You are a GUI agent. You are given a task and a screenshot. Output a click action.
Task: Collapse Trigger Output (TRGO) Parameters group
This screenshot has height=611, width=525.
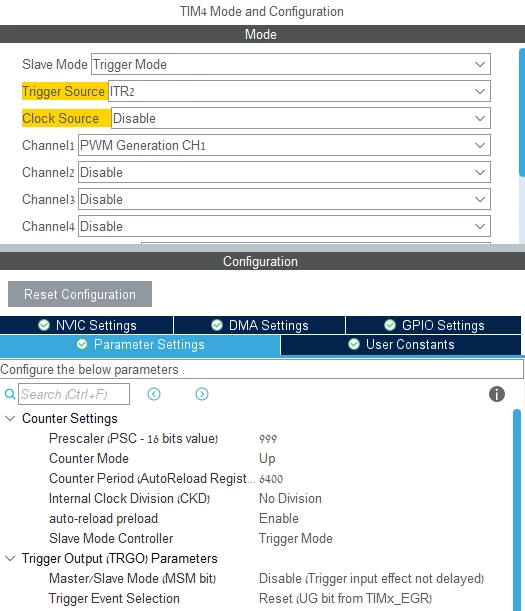pos(10,558)
